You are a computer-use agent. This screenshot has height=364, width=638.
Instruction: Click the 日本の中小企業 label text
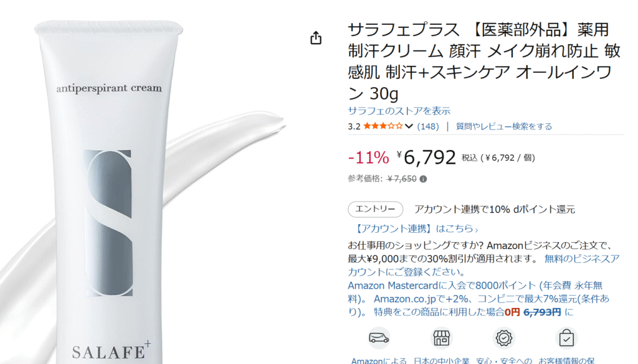pyautogui.click(x=442, y=360)
